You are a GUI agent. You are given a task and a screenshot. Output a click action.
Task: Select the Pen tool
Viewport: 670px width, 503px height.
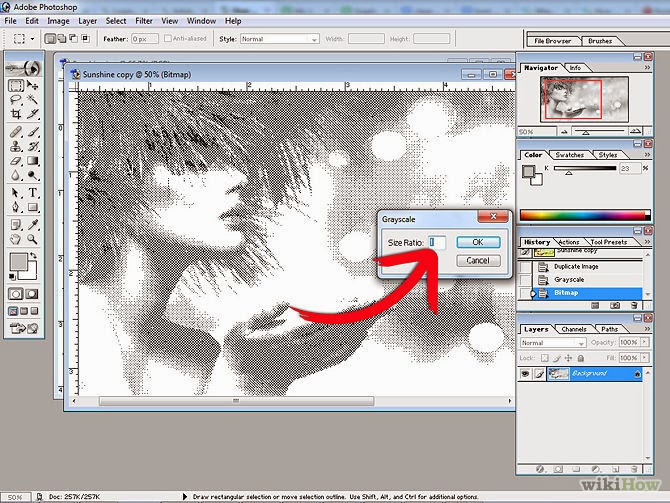[15, 207]
